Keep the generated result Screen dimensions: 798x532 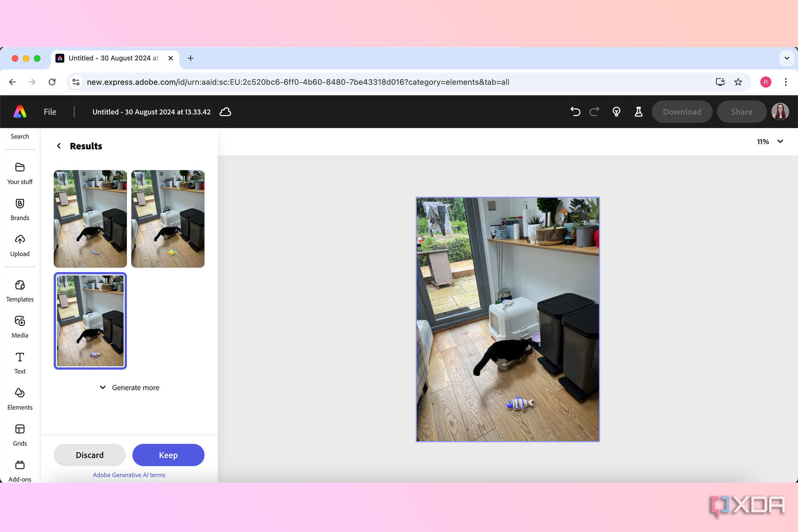[168, 455]
